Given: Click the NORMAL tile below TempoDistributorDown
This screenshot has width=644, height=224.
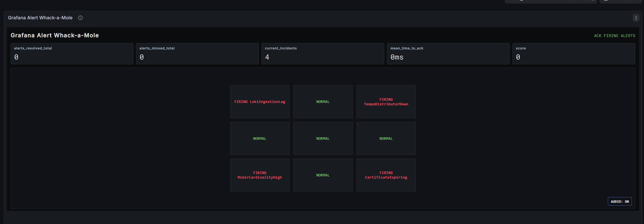Looking at the screenshot, I should click(x=386, y=138).
